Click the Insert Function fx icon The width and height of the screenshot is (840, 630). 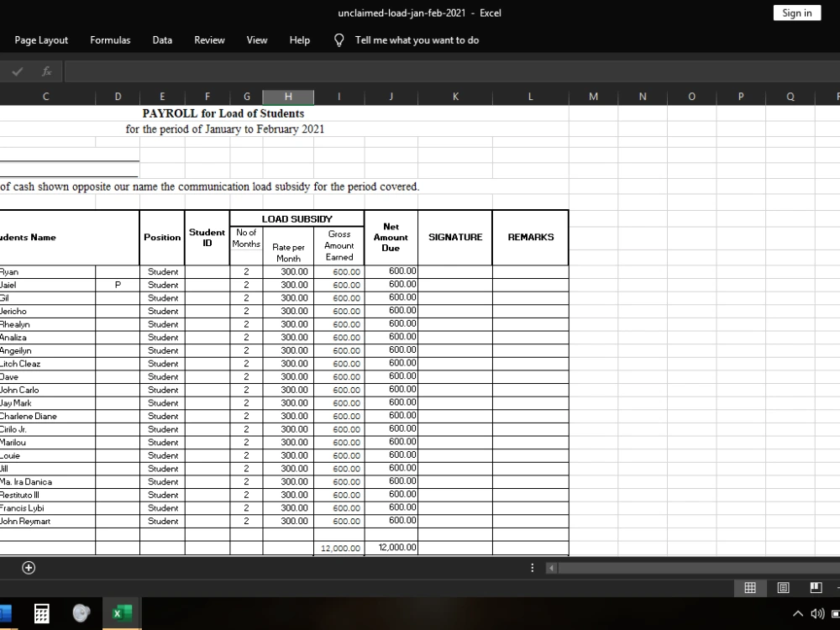46,71
